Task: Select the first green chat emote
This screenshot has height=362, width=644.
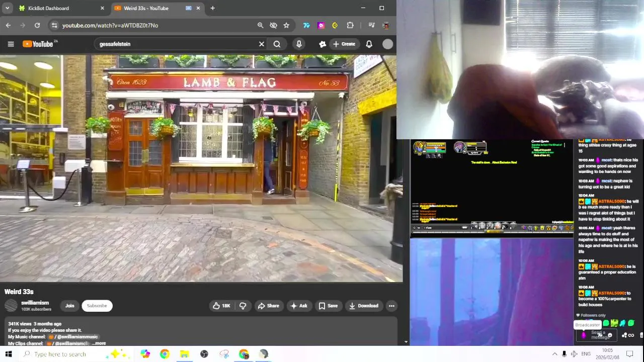Action: tap(606, 323)
